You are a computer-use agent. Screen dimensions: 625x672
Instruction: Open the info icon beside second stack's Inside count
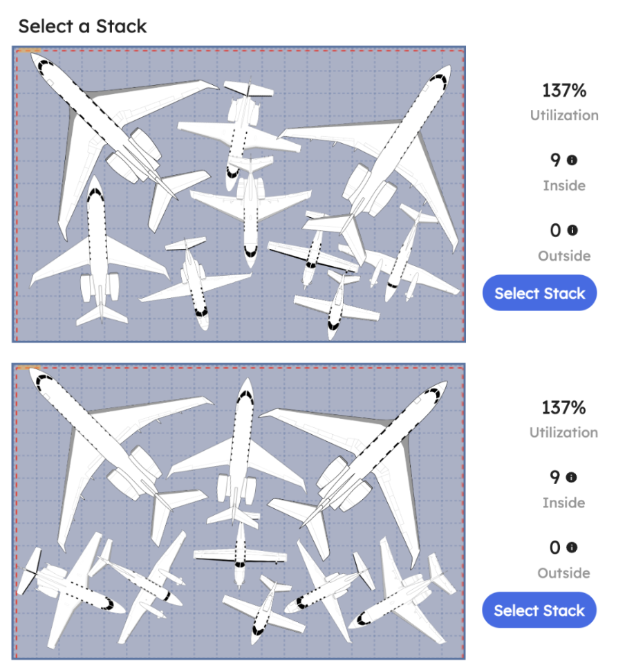[571, 477]
